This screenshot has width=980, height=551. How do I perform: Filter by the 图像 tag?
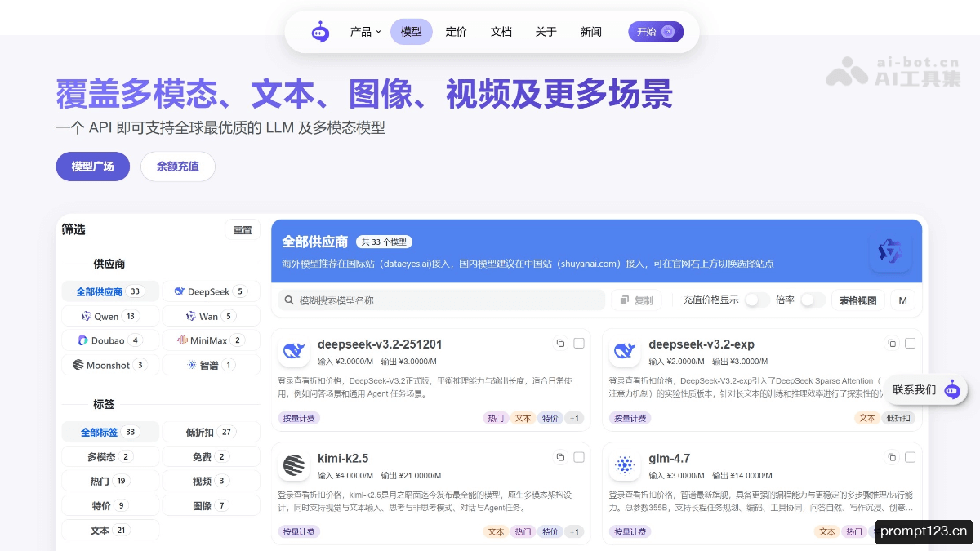(212, 505)
